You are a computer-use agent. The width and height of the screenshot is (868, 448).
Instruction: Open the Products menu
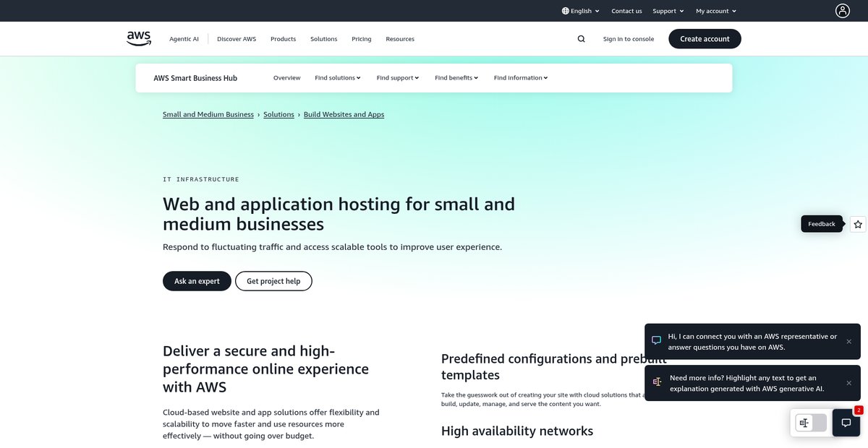pos(284,39)
